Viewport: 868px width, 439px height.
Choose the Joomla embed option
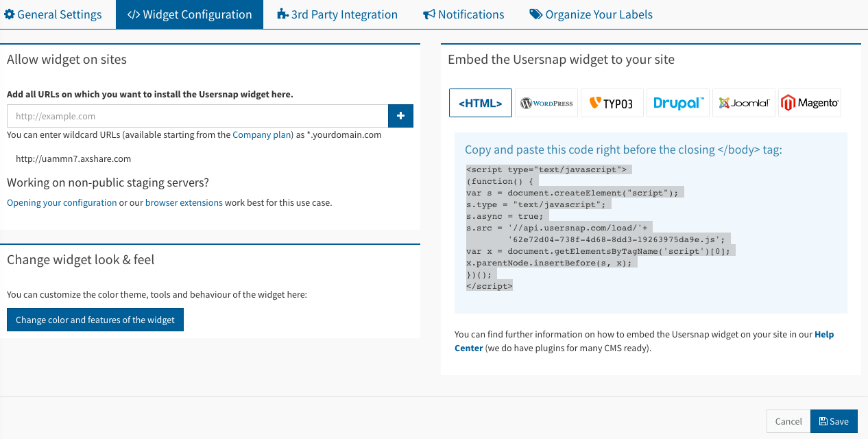(744, 103)
